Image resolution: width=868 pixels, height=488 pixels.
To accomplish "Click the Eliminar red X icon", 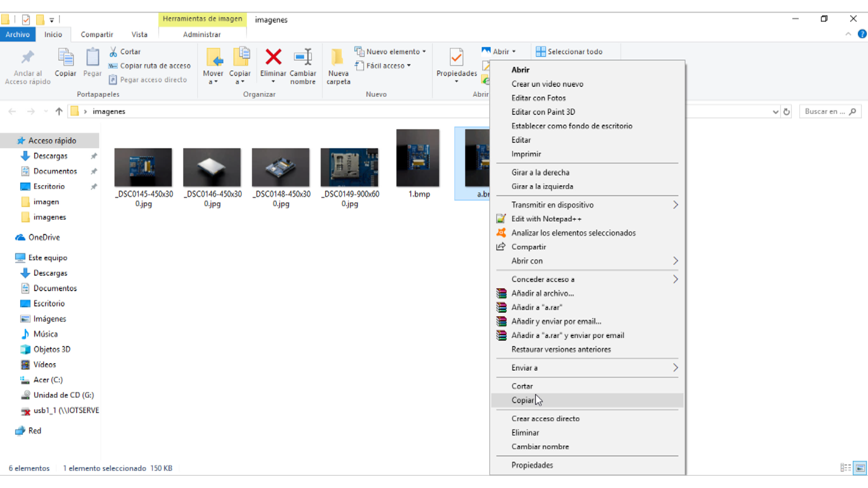I will tap(273, 58).
